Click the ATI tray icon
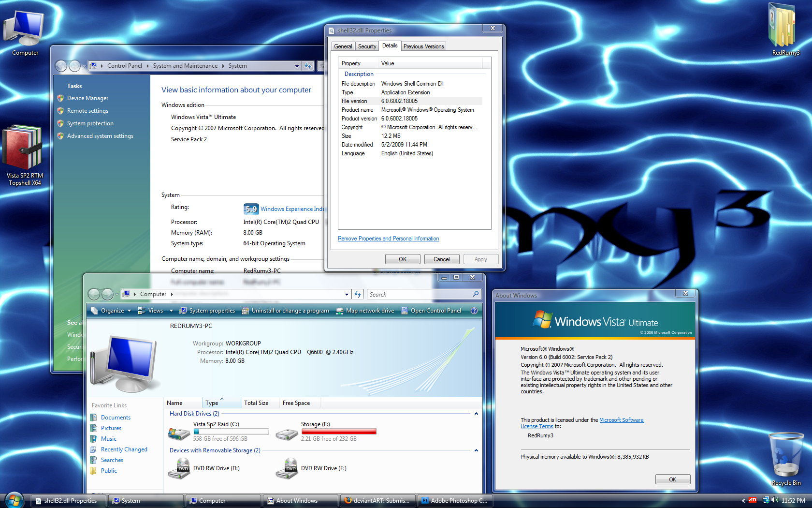The height and width of the screenshot is (508, 812). tap(753, 500)
